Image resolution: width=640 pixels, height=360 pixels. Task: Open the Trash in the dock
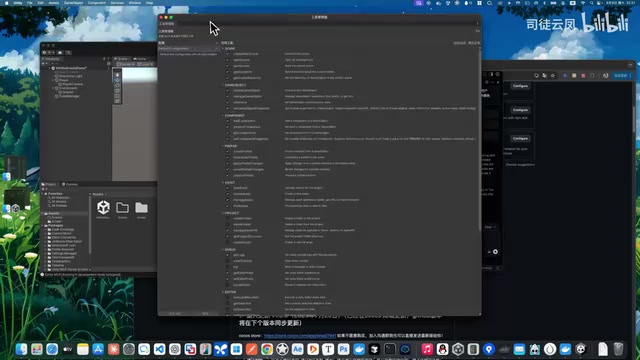[x=618, y=349]
